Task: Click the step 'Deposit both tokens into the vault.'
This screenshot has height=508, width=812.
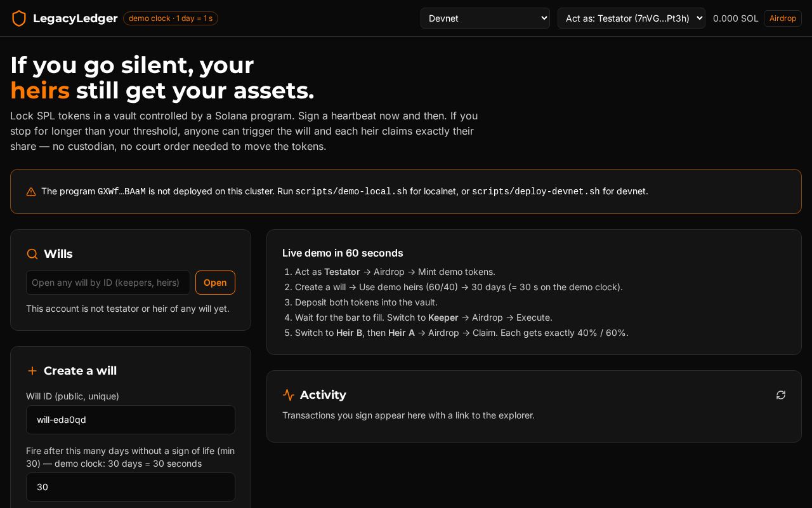Action: click(366, 302)
